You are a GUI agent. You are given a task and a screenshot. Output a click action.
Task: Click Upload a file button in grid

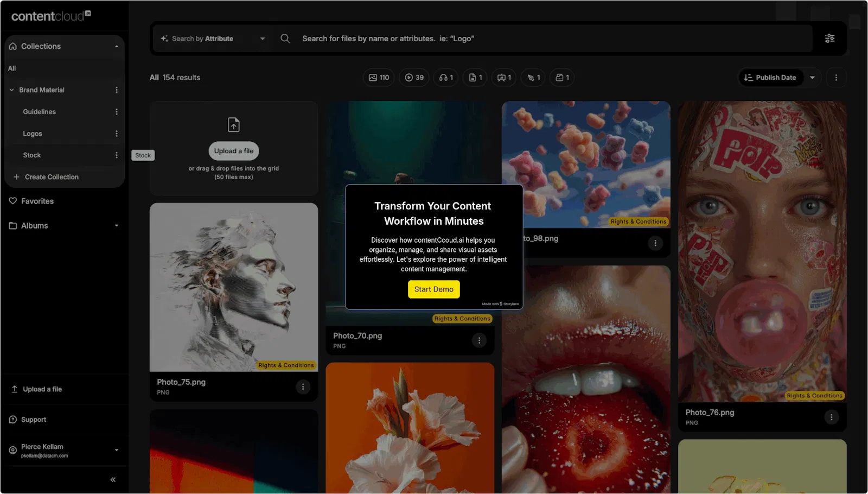tap(233, 151)
